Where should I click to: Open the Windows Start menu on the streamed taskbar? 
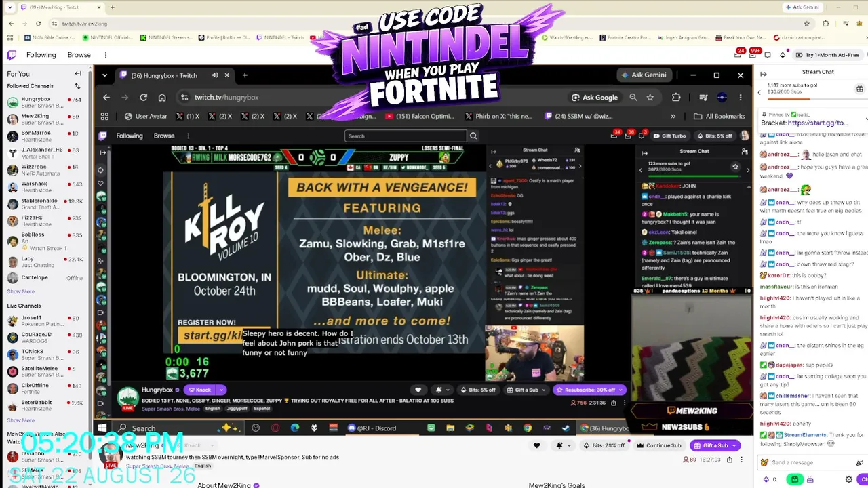tap(102, 428)
